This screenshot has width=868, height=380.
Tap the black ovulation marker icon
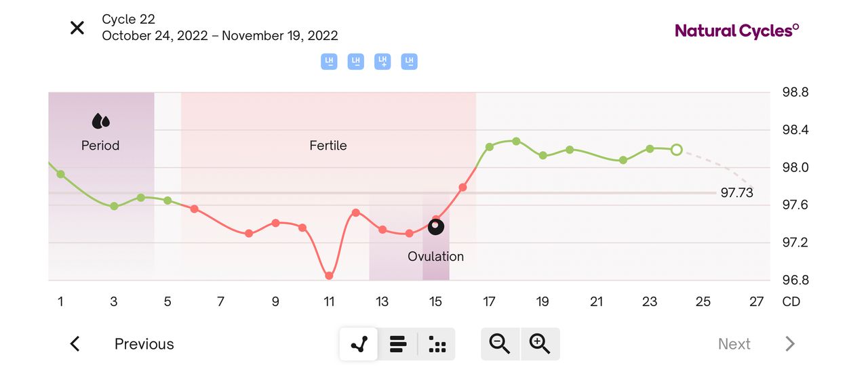click(x=436, y=227)
